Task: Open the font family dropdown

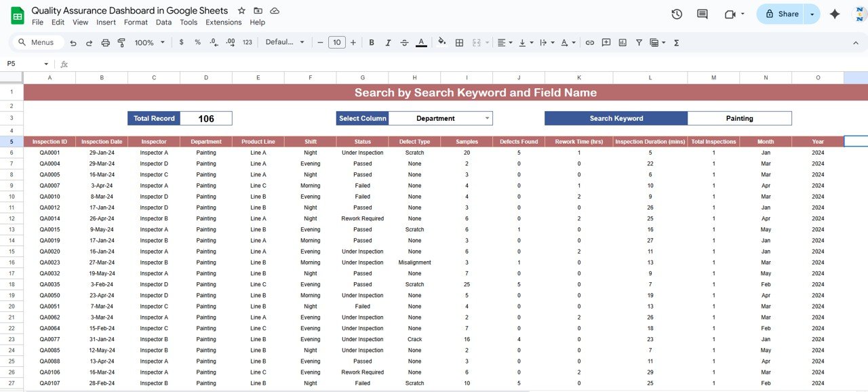Action: coord(285,43)
